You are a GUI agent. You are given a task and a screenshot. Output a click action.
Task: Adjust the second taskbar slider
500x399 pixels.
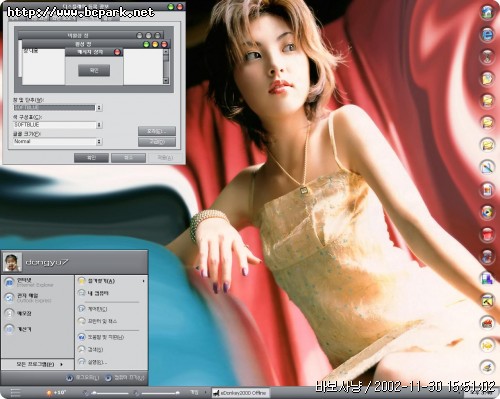point(161,393)
